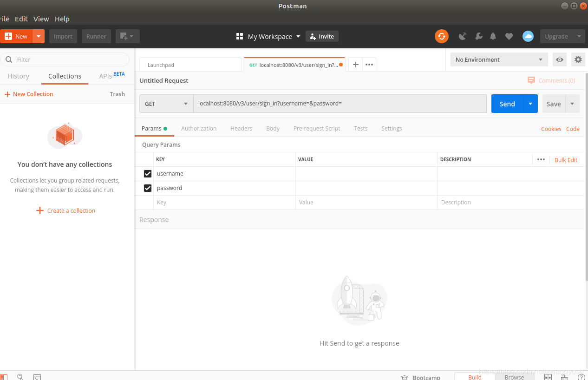Open the query params ellipsis options
588x380 pixels.
(x=541, y=159)
